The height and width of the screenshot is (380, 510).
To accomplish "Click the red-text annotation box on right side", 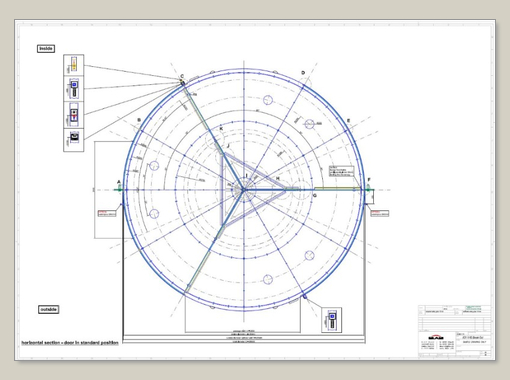I will 380,213.
